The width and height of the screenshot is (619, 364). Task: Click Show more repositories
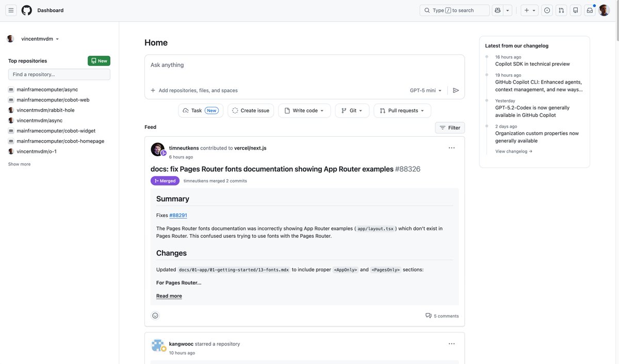coord(19,164)
